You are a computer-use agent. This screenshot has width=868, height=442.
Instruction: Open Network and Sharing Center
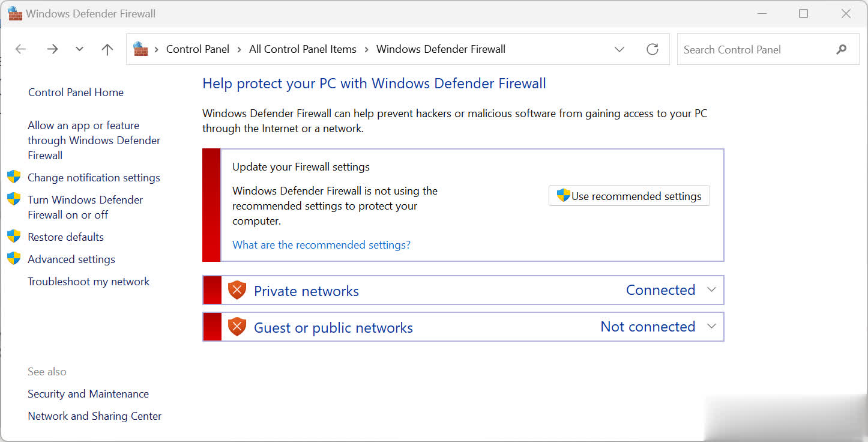(x=94, y=416)
